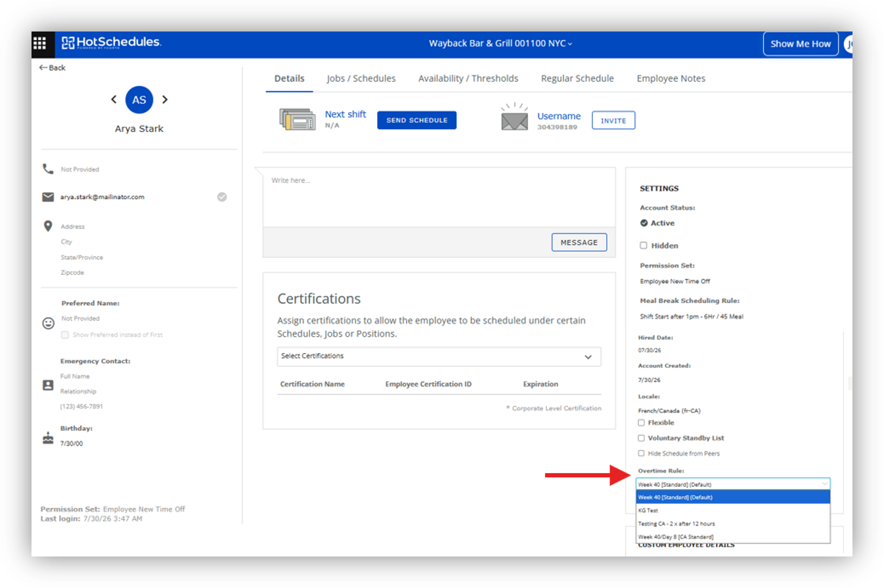Enable the Flexible checkbox
The height and width of the screenshot is (588, 884).
642,423
